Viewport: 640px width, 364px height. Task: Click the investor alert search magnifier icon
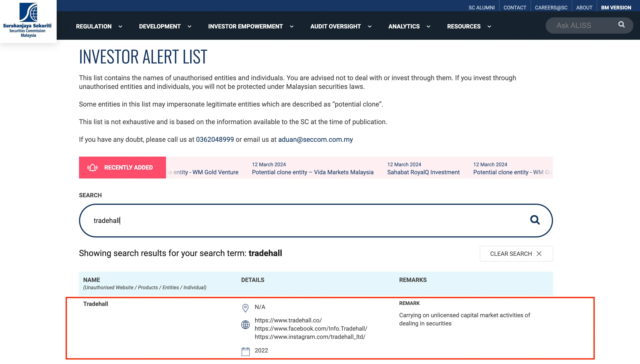tap(535, 220)
